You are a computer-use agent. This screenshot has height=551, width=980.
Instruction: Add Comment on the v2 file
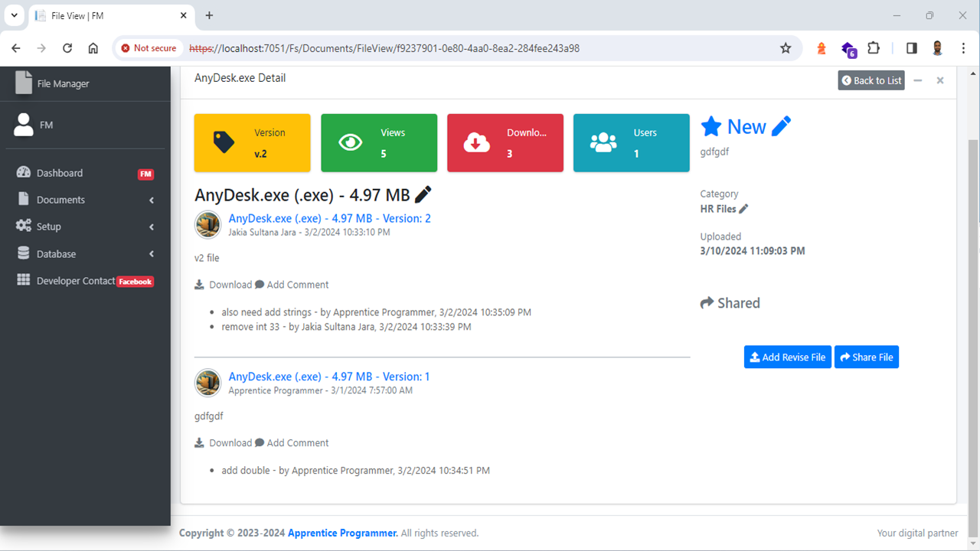(292, 285)
